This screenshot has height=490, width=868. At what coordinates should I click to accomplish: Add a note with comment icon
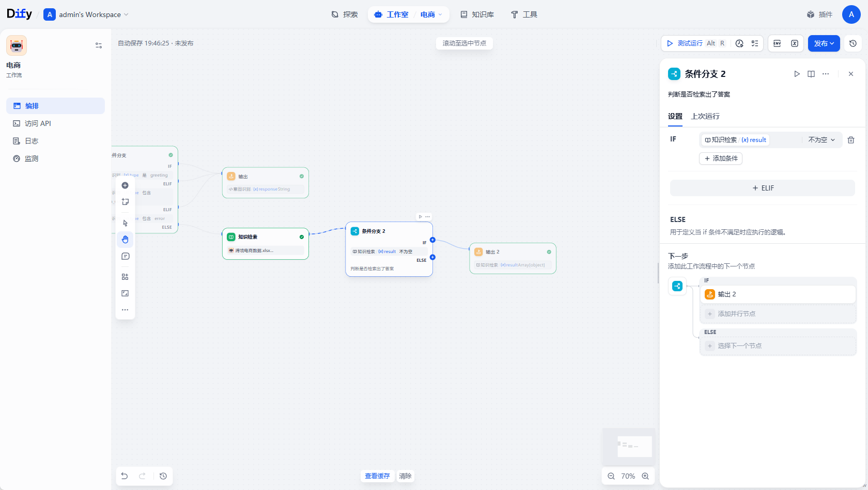click(125, 256)
